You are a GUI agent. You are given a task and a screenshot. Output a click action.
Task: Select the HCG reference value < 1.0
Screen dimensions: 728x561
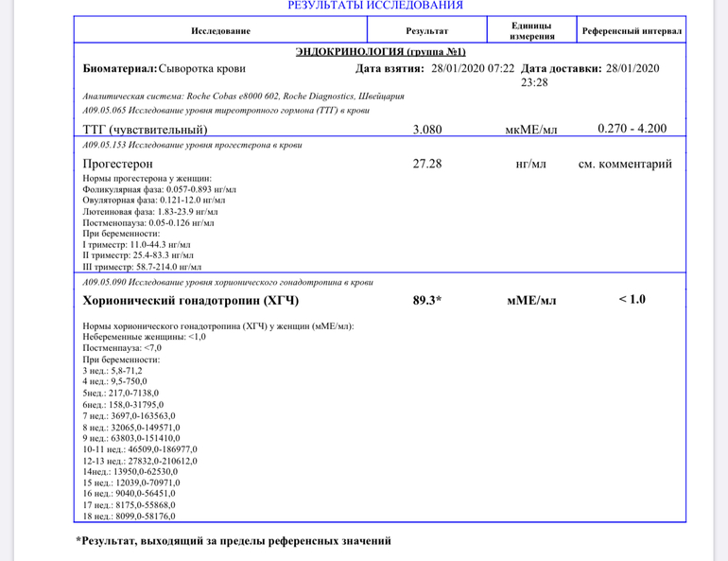click(632, 300)
